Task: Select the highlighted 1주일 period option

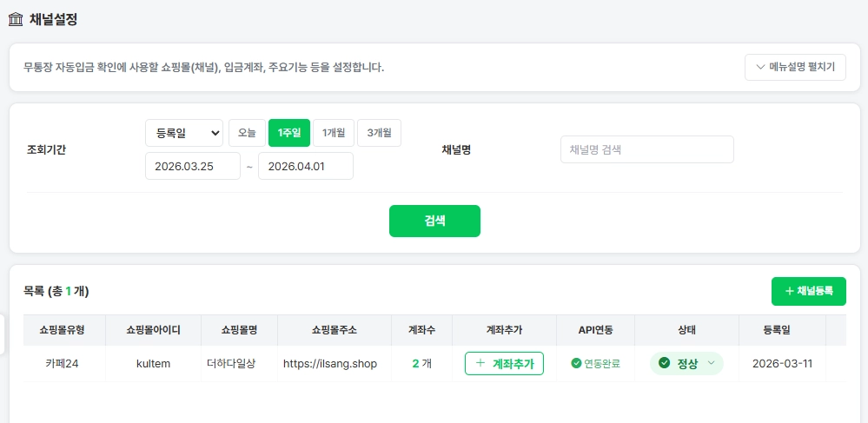Action: 289,133
